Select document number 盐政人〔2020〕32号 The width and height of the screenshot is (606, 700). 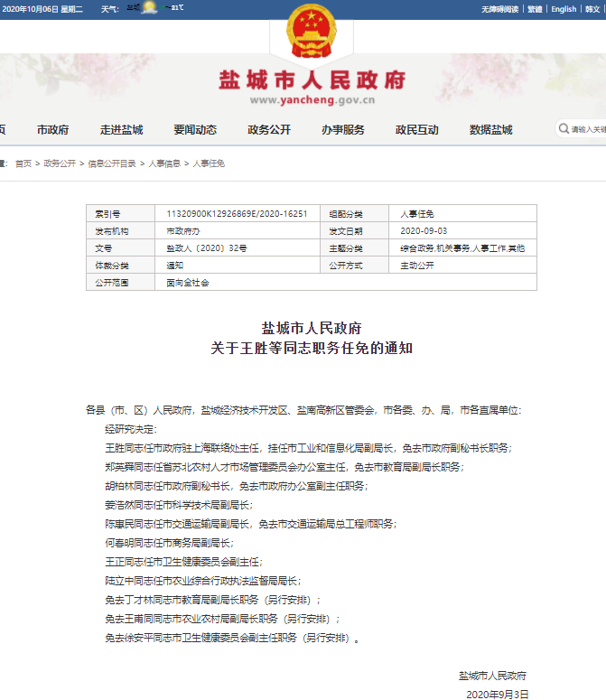point(207,248)
